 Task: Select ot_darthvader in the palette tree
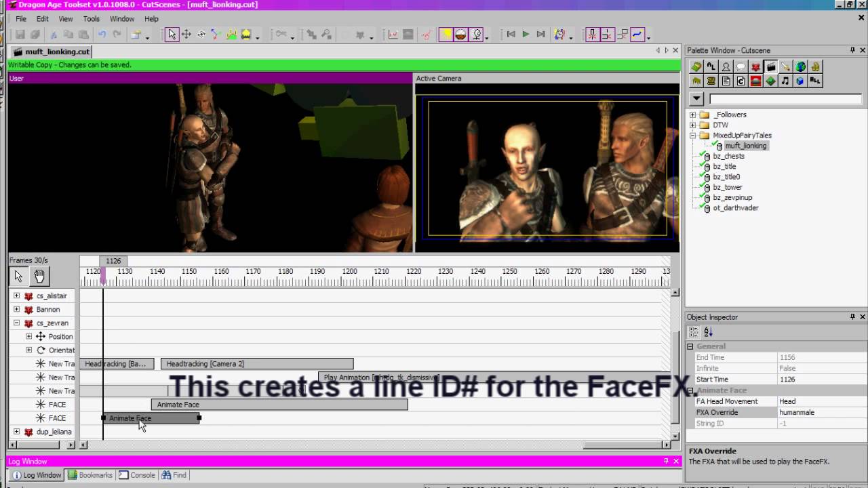coord(736,208)
